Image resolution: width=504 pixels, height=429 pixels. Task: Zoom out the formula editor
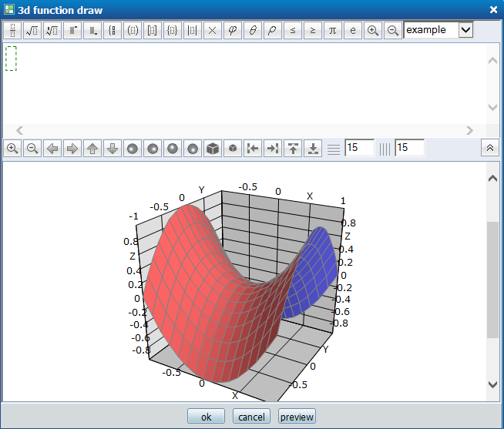(x=392, y=31)
